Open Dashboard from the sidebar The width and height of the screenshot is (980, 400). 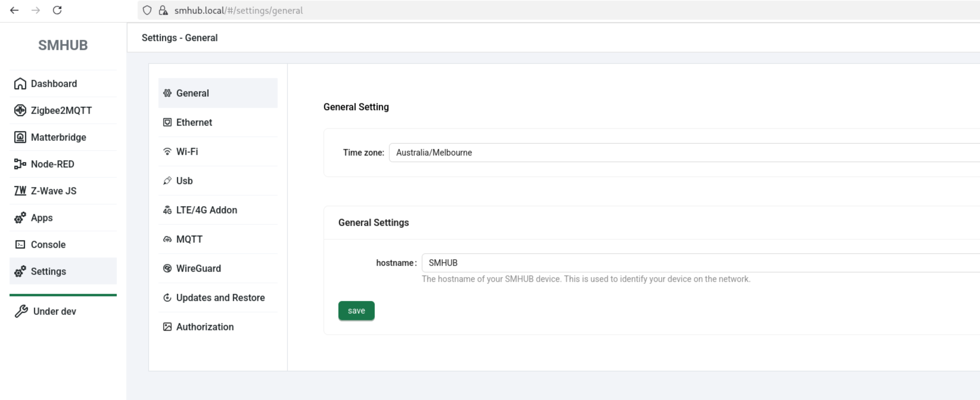[x=54, y=84]
